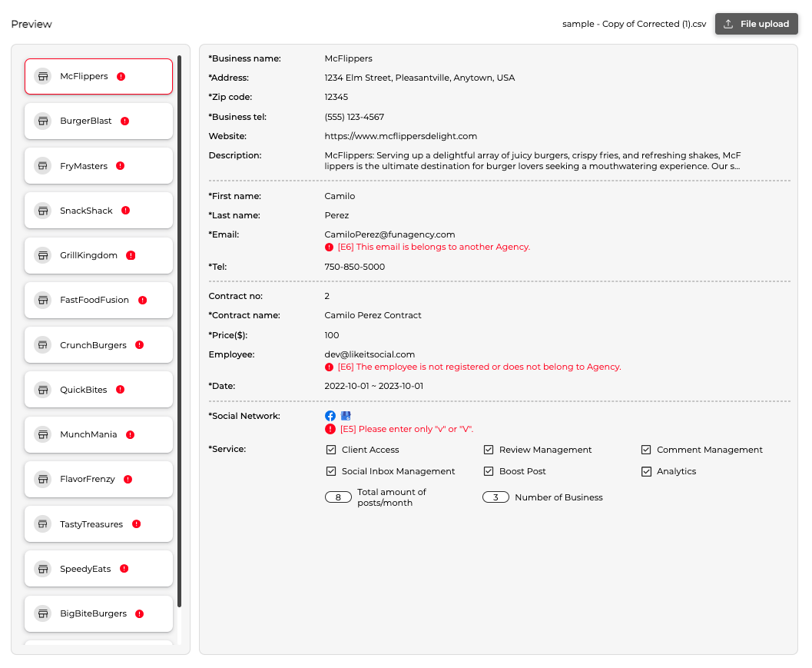Viewport: 812px width, 668px height.
Task: Disable the Boost Post checkbox
Action: point(489,471)
